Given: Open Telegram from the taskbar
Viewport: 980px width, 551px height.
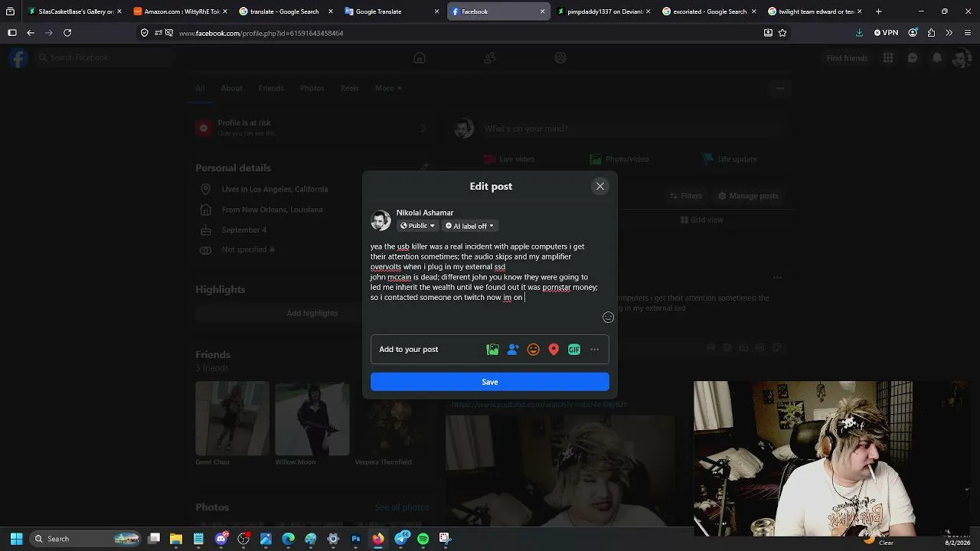Looking at the screenshot, I should click(x=400, y=539).
